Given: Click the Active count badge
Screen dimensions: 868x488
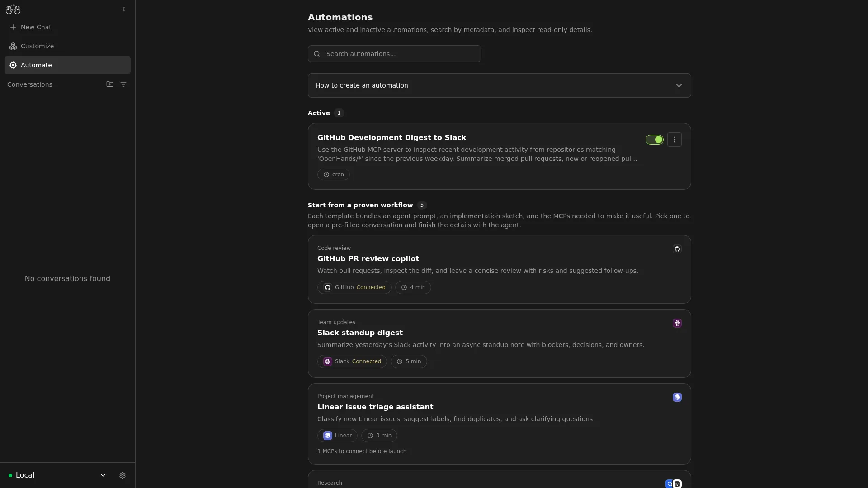Looking at the screenshot, I should [339, 113].
